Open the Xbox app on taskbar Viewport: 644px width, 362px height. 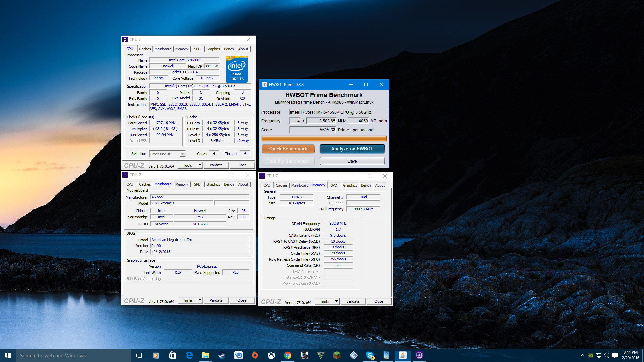click(271, 355)
